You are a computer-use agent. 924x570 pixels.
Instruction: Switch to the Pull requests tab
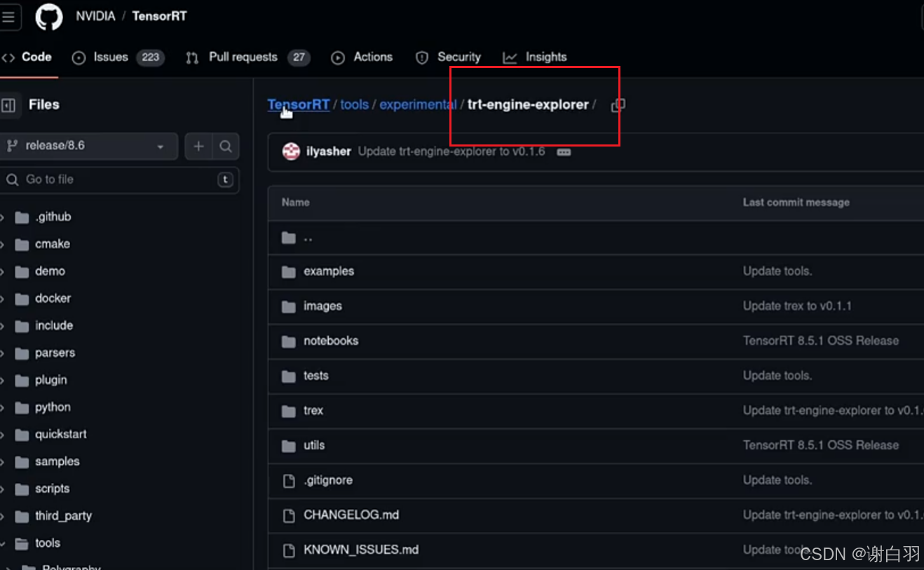click(247, 57)
